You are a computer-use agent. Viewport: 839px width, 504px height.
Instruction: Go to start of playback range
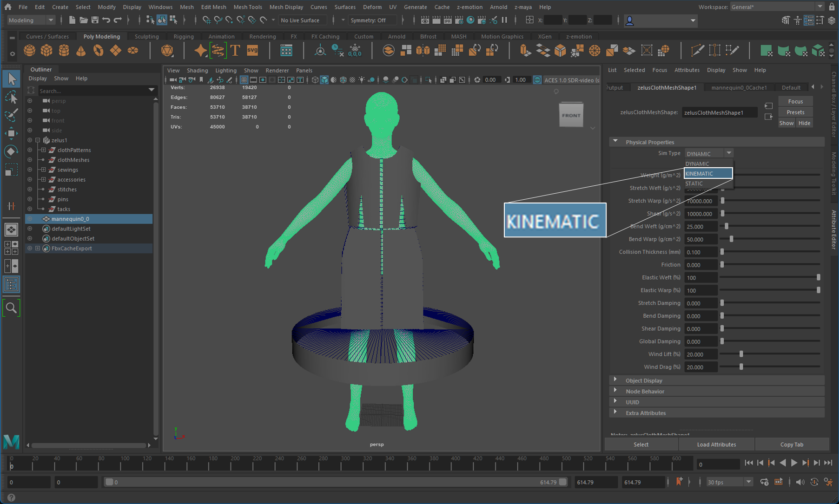point(749,463)
